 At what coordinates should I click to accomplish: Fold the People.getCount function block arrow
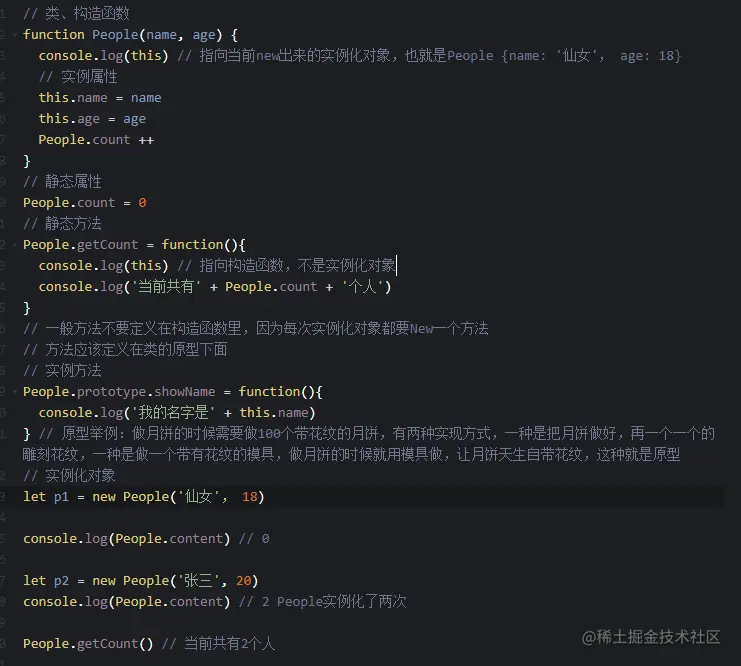point(16,244)
